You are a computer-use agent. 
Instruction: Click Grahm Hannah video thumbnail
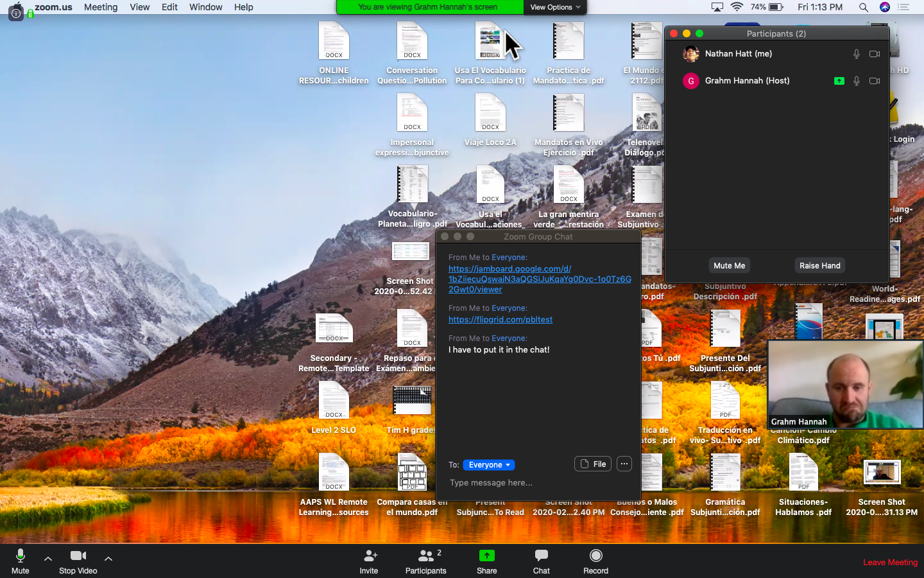pyautogui.click(x=845, y=385)
